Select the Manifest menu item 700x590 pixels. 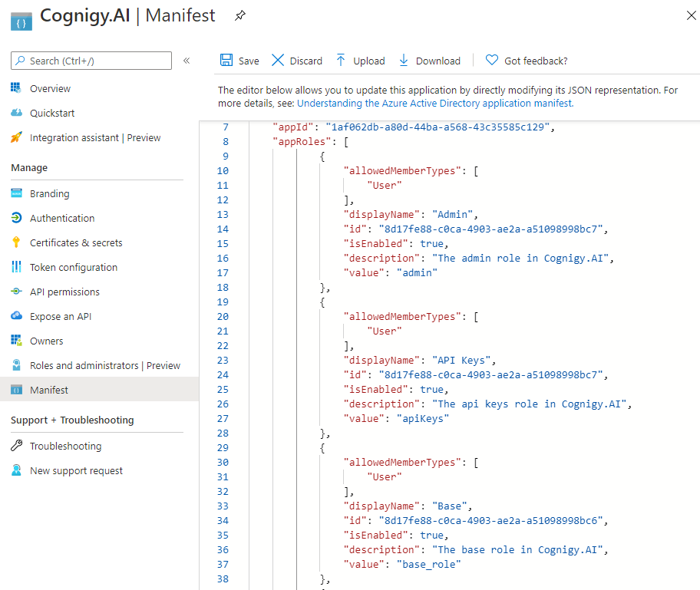pos(99,390)
